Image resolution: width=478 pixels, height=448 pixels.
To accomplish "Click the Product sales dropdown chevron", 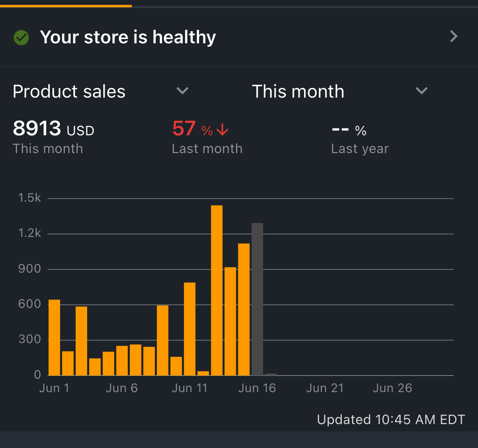I will click(182, 90).
